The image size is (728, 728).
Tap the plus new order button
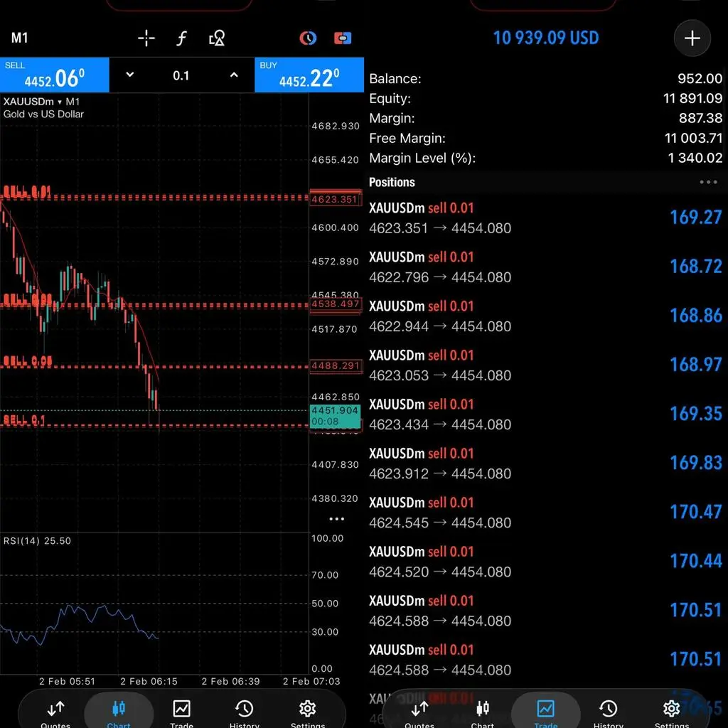[x=692, y=38]
